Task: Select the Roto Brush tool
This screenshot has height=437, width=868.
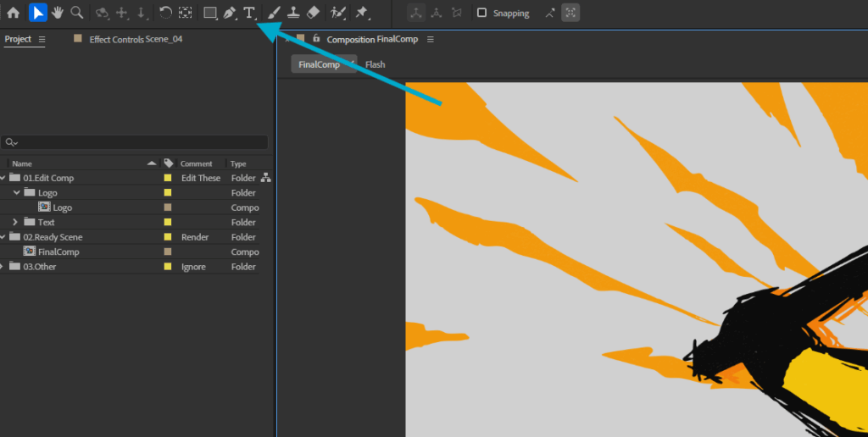Action: (x=337, y=13)
